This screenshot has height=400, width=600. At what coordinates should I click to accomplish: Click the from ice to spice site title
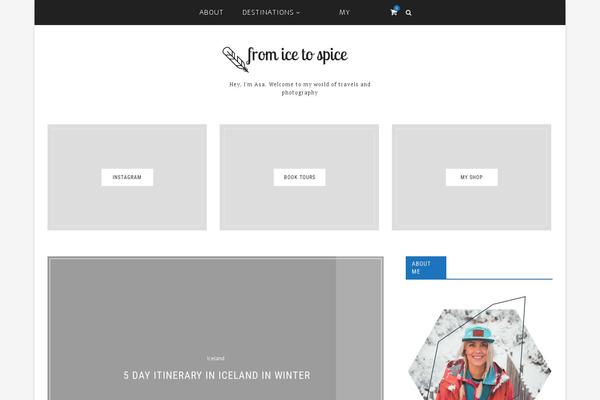pos(297,56)
